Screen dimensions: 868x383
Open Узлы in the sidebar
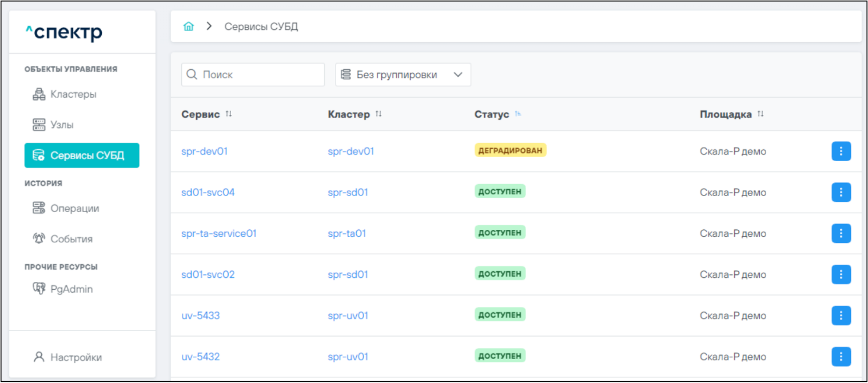[x=62, y=125]
